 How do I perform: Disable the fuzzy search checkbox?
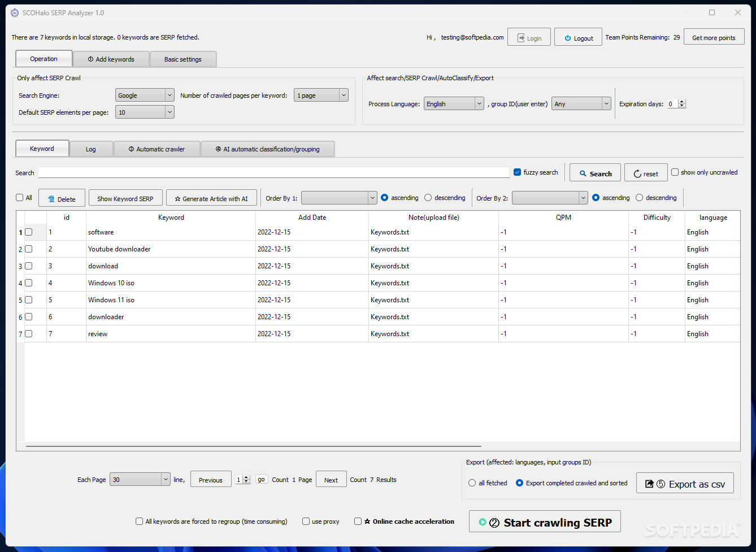(517, 172)
